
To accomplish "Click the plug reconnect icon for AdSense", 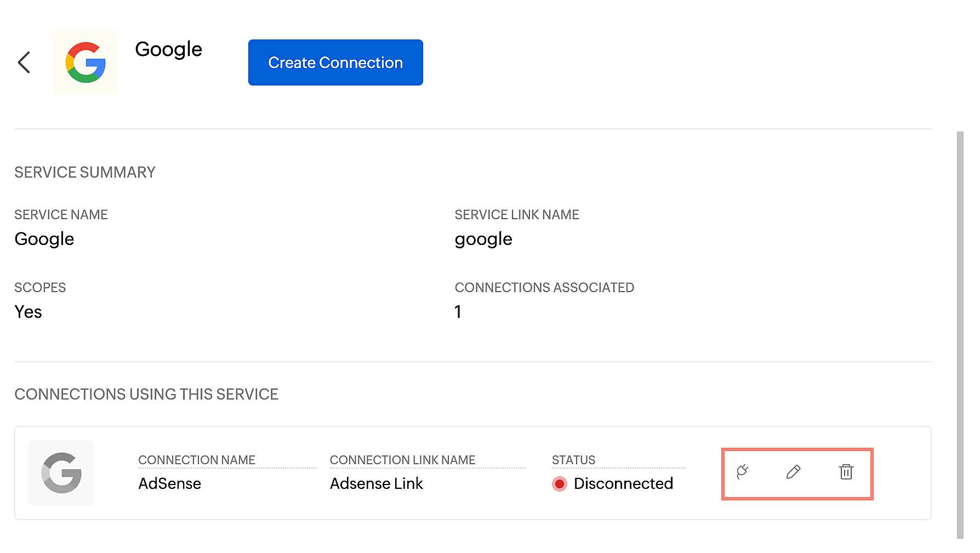I will coord(743,472).
